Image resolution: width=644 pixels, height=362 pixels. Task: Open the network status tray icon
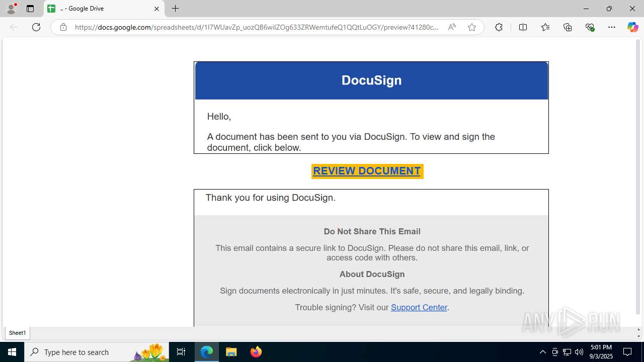coord(567,352)
